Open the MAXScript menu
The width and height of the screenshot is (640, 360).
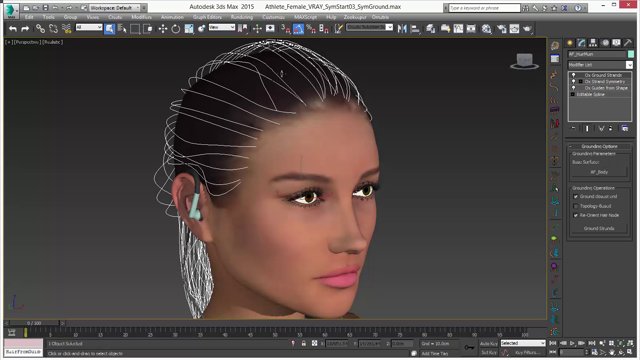[305, 17]
